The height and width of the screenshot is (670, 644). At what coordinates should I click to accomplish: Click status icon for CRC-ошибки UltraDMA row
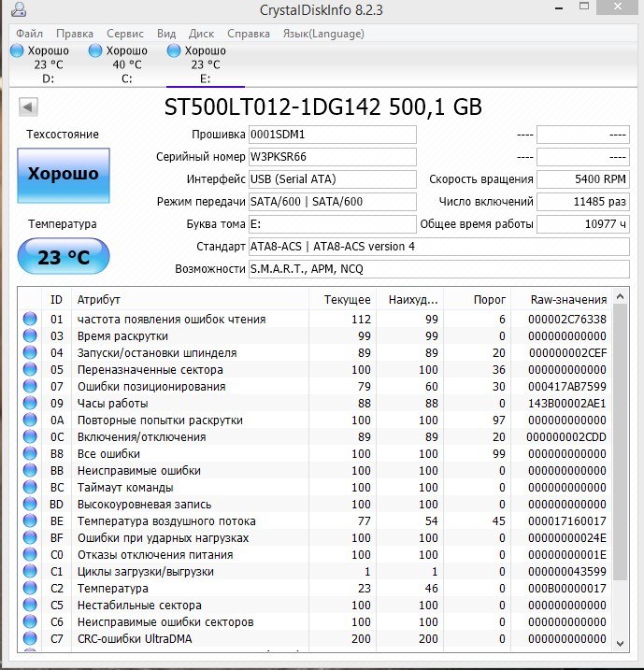pyautogui.click(x=30, y=638)
